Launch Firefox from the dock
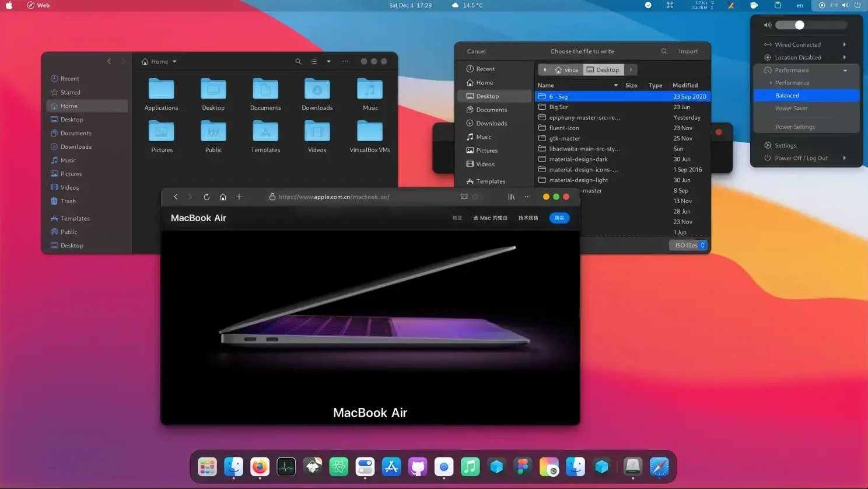868x489 pixels. [260, 467]
